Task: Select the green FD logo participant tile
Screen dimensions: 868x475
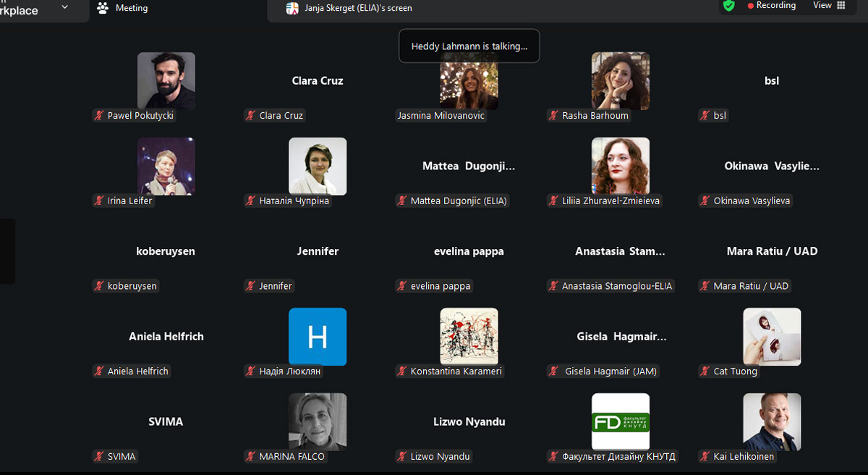Action: 620,421
